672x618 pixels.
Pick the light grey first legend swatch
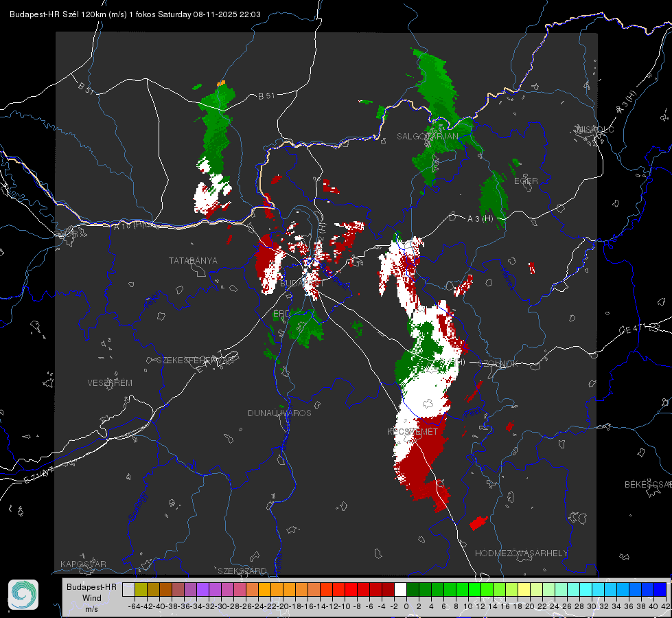click(128, 589)
